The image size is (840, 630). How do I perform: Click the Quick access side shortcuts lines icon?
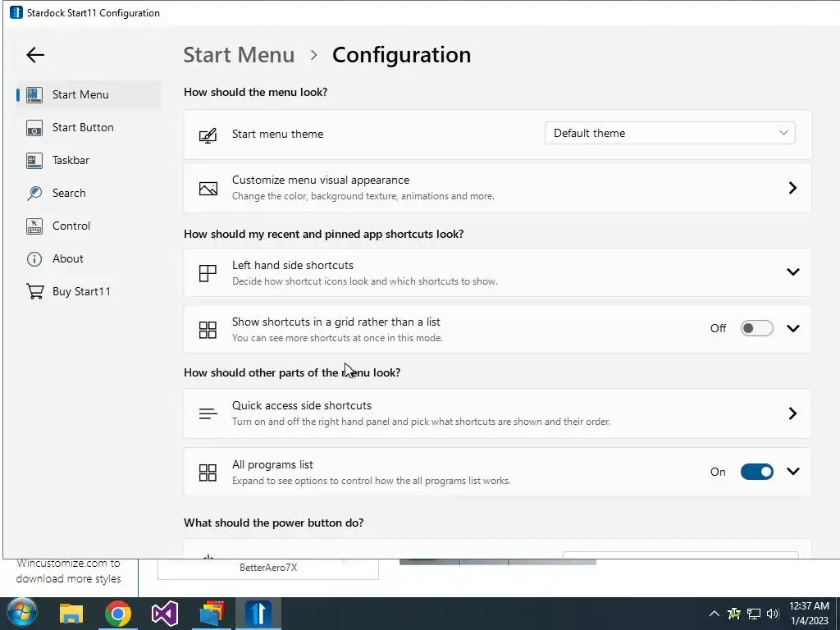208,413
